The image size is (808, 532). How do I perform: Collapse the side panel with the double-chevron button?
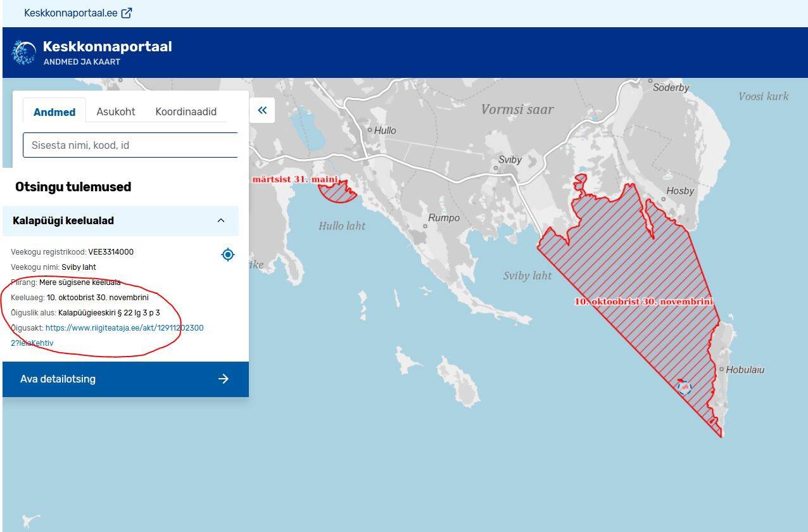(262, 110)
